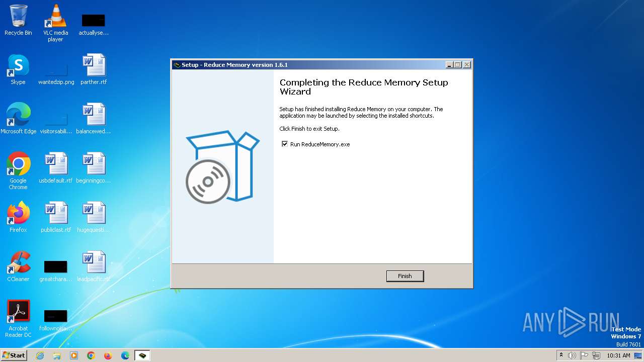This screenshot has height=362, width=644.
Task: Open Internet Explorer from taskbar
Action: 40,355
